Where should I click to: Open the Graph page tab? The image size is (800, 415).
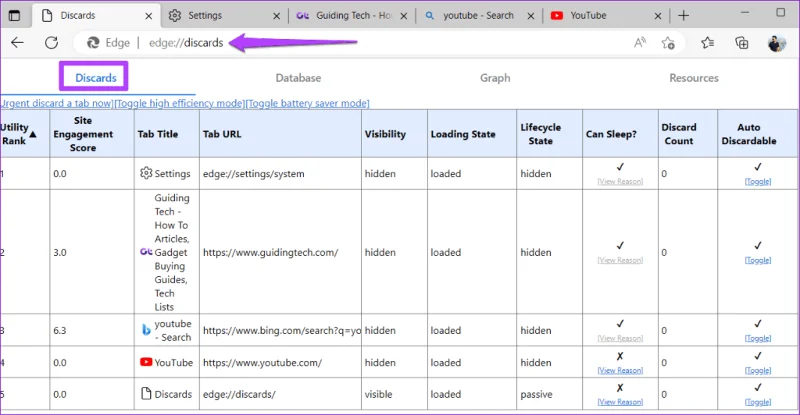point(495,78)
